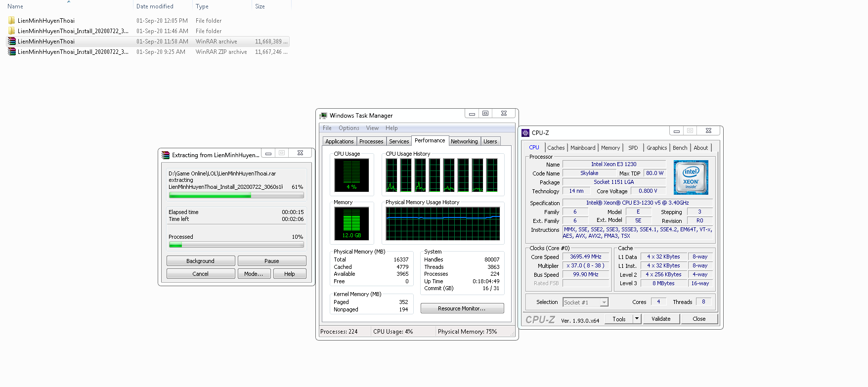The width and height of the screenshot is (868, 387).
Task: Switch to the Services tab
Action: tap(399, 141)
